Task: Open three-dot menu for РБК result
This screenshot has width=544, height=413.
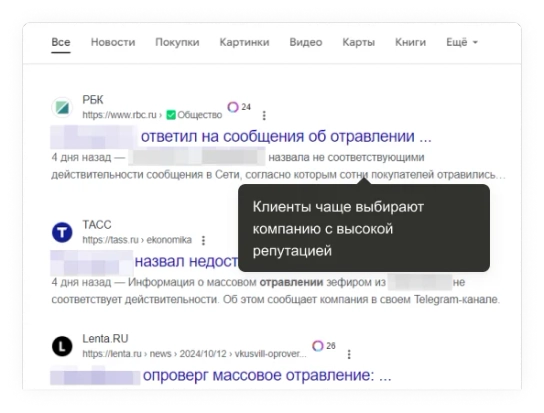Action: coord(264,115)
